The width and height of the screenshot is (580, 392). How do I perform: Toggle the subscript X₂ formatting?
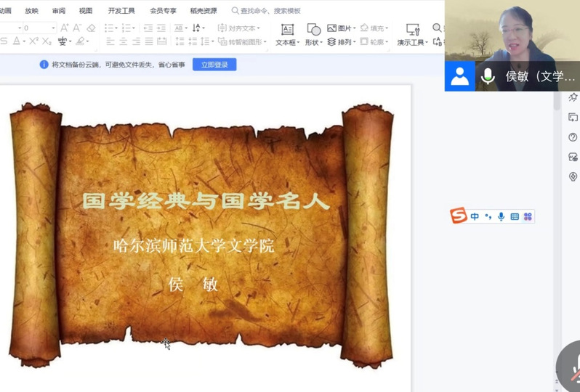[x=47, y=41]
